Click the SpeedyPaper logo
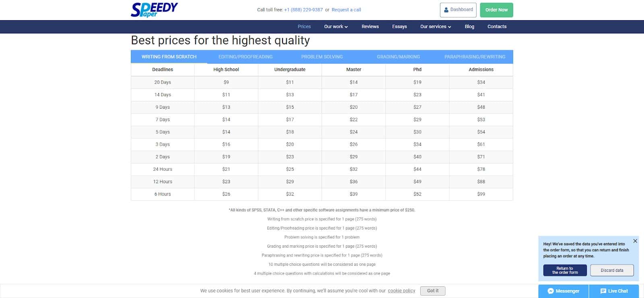This screenshot has height=298, width=644. coord(154,10)
